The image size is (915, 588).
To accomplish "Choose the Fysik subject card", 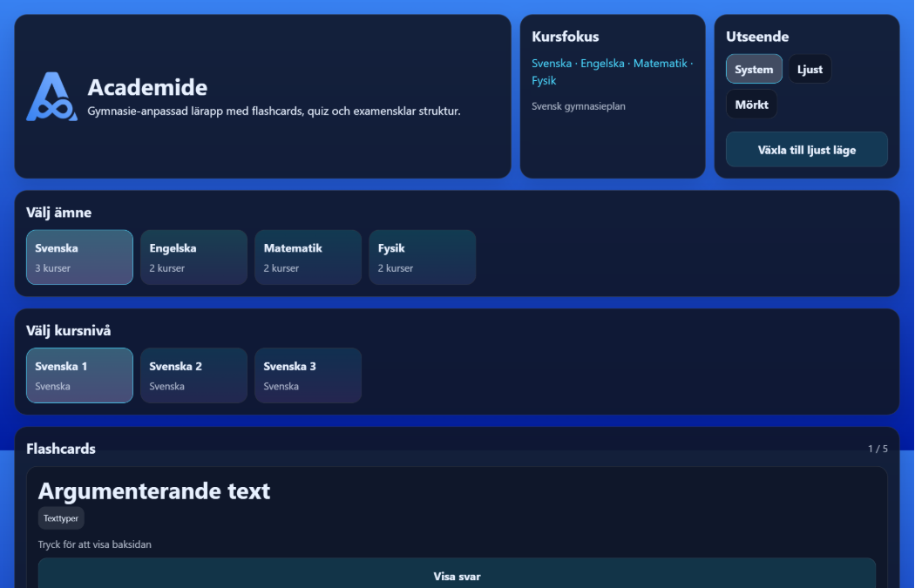I will click(x=422, y=257).
